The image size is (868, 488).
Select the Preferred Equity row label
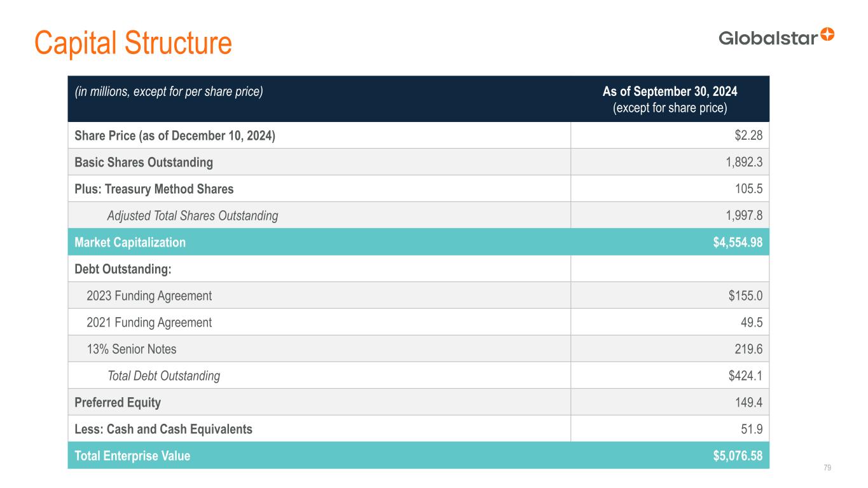coord(118,402)
